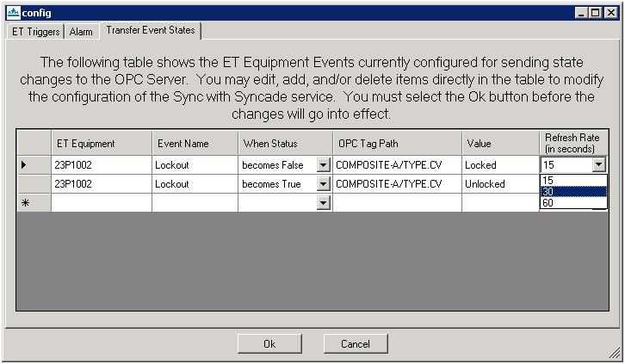Viewport: 625px width, 364px height.
Task: Select Lockout cell in the Unlocked row
Action: (195, 184)
